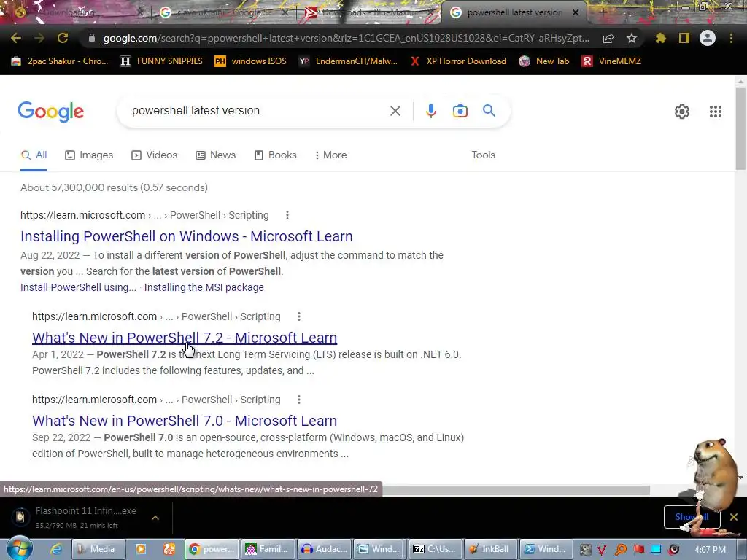Open 'Installing PowerShell on Windows' result
The width and height of the screenshot is (747, 560).
click(187, 236)
